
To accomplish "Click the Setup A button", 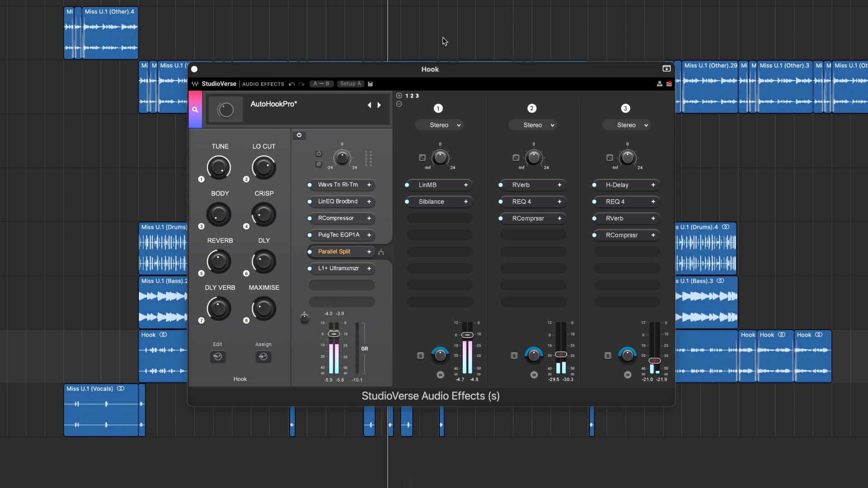I will coord(350,84).
